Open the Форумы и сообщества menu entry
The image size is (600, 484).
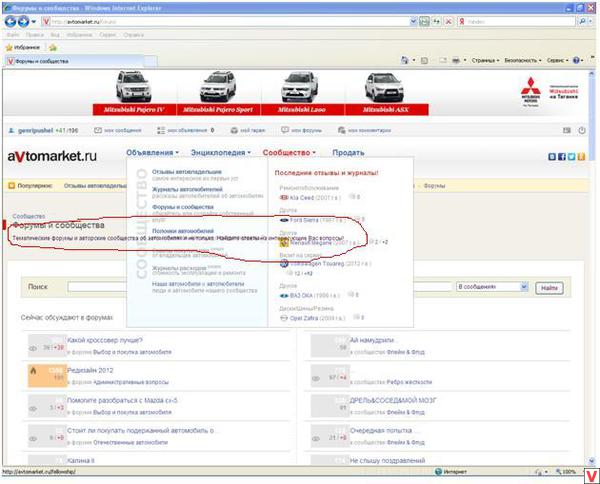[183, 207]
